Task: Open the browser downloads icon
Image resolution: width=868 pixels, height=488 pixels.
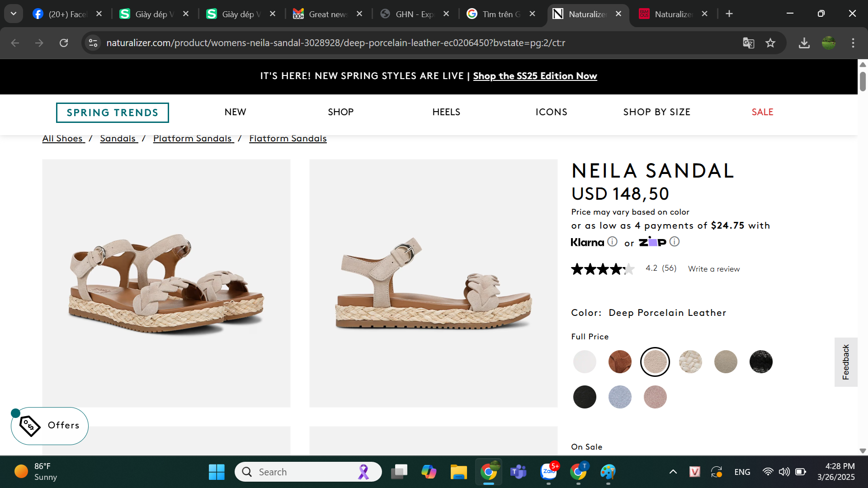Action: point(804,43)
